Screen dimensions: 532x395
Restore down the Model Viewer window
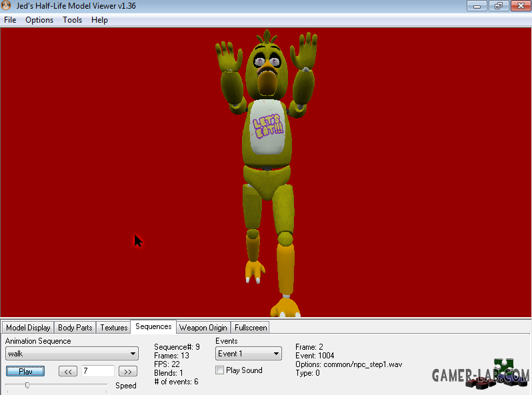[x=499, y=6]
